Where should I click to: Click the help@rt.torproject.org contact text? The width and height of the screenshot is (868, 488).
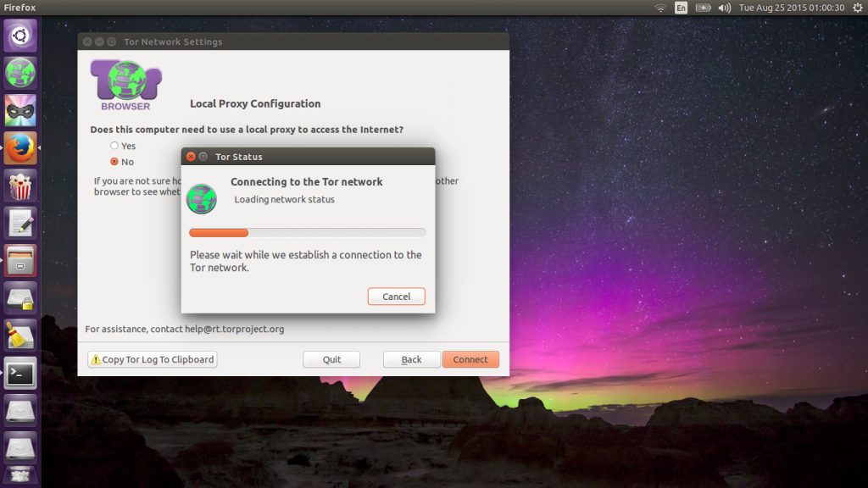[x=234, y=329]
